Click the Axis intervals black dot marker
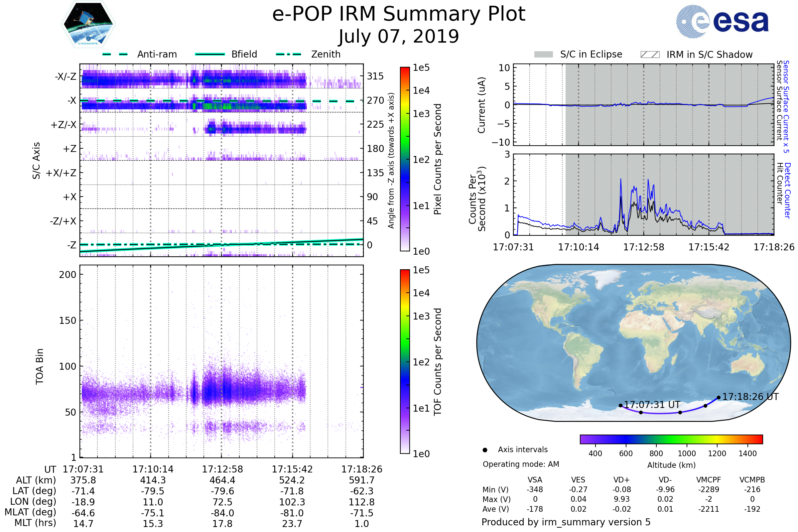The height and width of the screenshot is (532, 798). tap(485, 450)
